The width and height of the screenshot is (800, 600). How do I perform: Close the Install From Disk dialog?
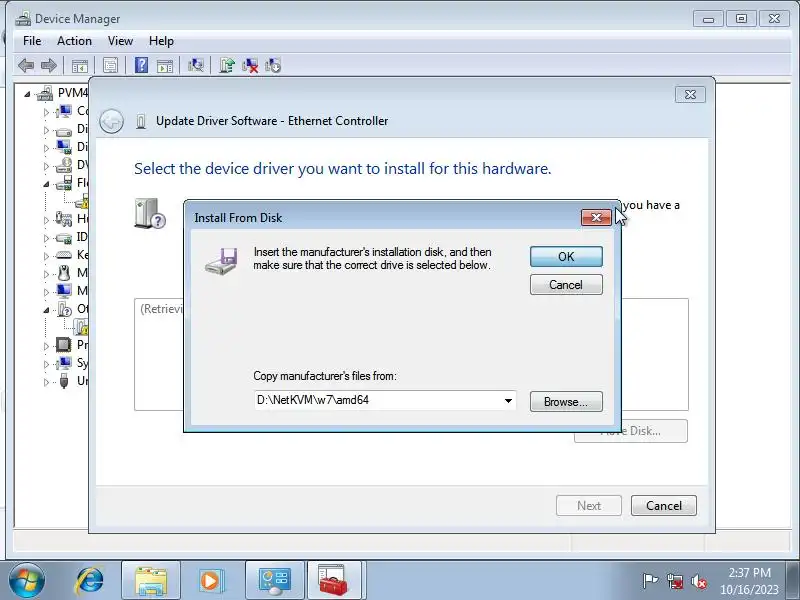click(596, 217)
